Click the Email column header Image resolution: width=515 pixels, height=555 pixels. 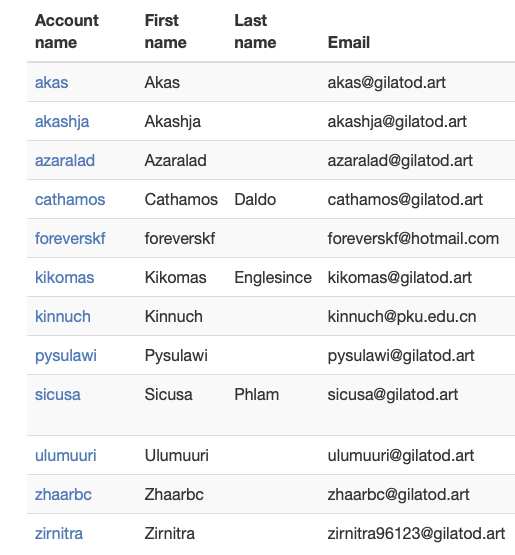click(349, 42)
